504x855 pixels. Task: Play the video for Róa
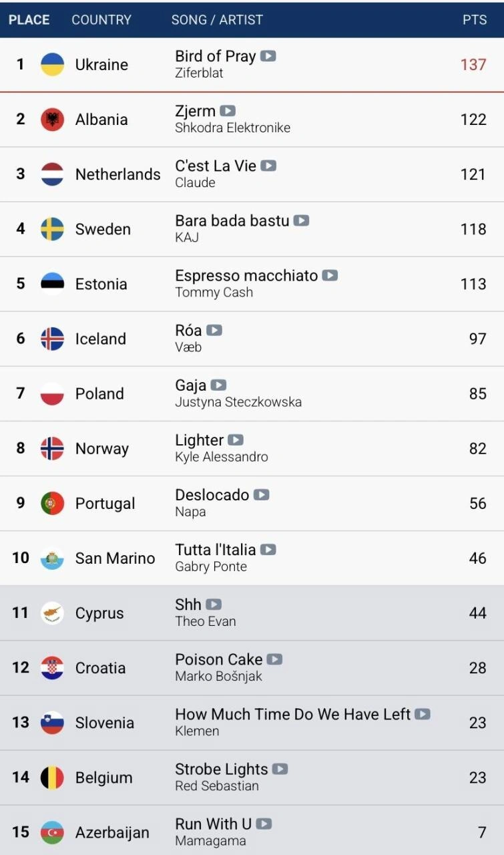coord(214,330)
